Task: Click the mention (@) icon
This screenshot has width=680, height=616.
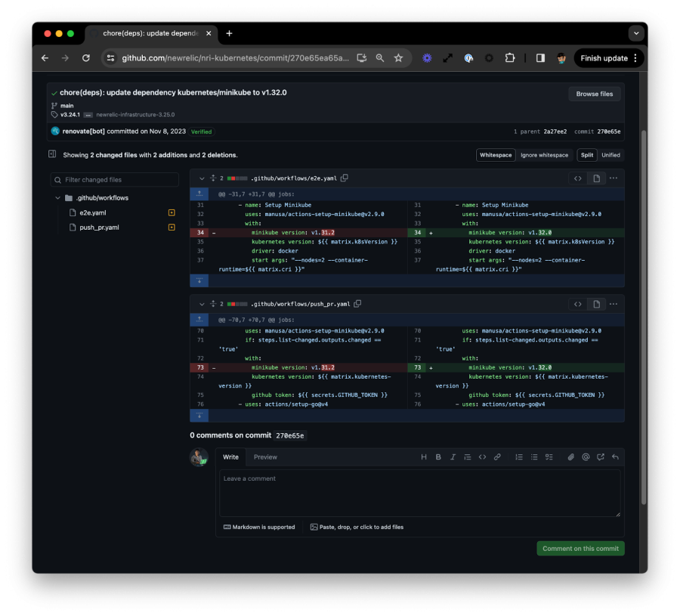Action: click(586, 457)
